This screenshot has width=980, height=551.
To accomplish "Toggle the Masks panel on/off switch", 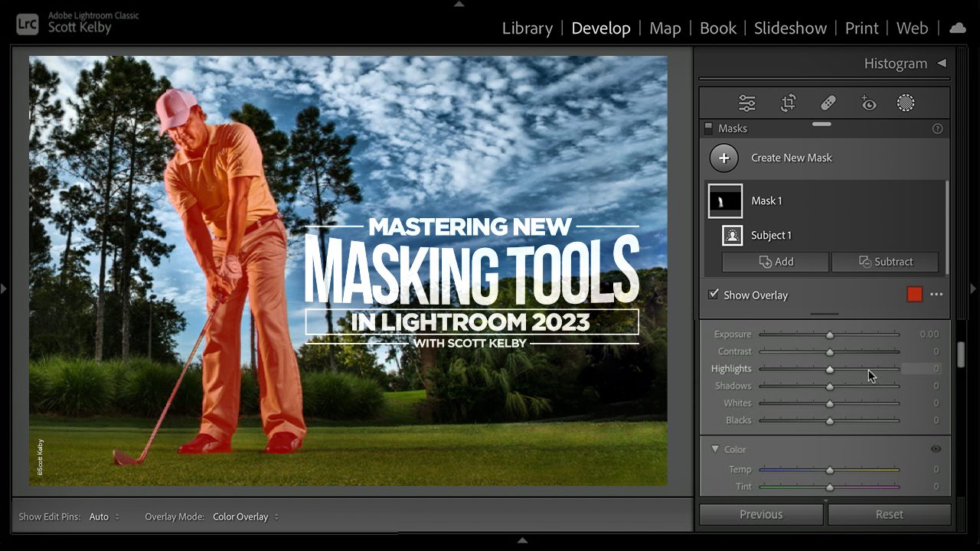I will [x=708, y=129].
